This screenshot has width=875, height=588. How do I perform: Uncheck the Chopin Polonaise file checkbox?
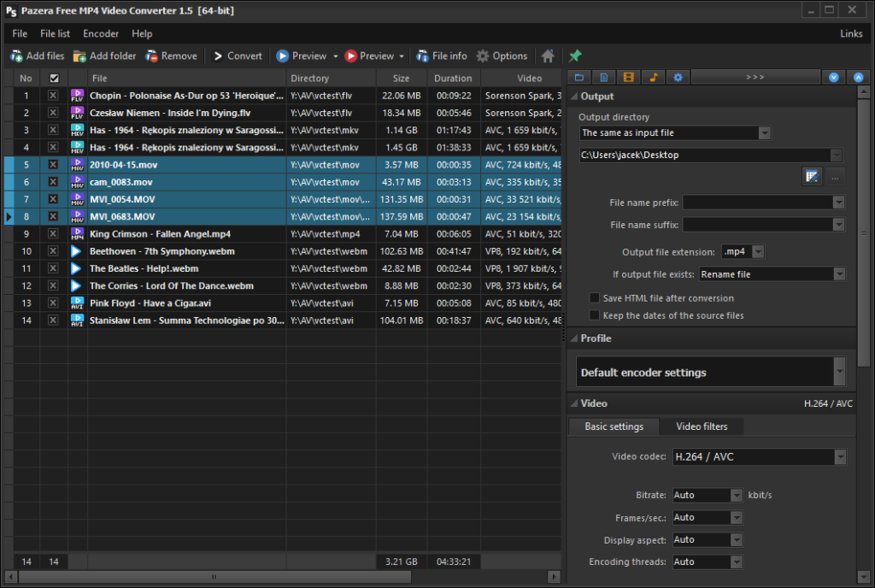53,96
